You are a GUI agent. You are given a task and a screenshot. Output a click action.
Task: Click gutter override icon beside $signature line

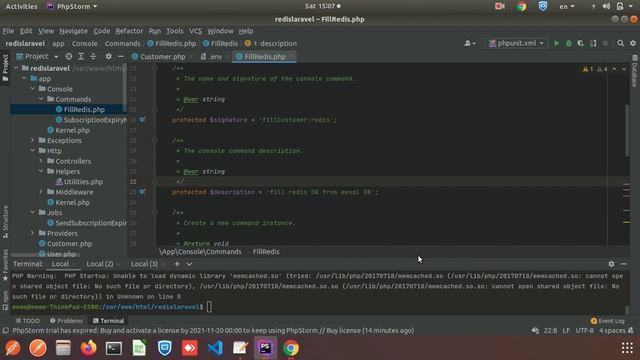coord(142,120)
